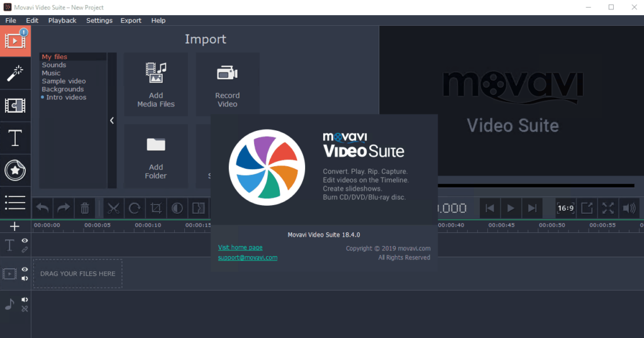Skip to next frame in player
The height and width of the screenshot is (338, 644).
532,208
